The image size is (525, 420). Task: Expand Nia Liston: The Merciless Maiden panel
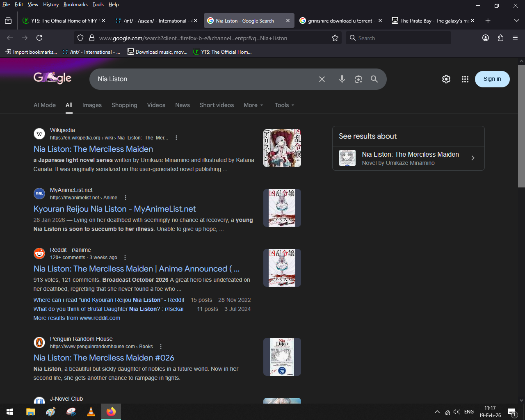click(x=409, y=158)
